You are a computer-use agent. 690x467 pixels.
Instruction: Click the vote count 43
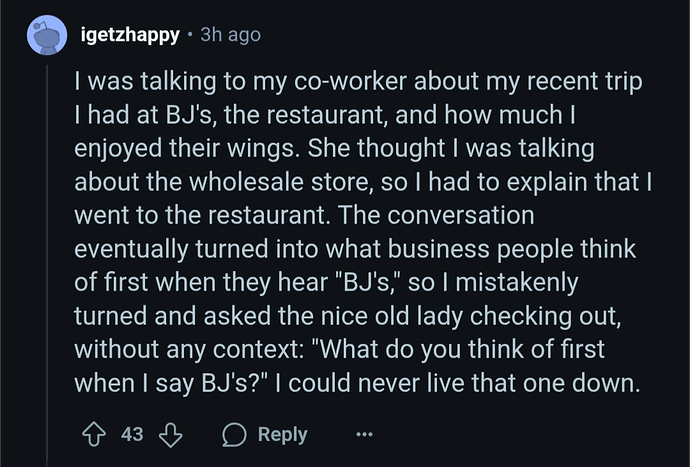coord(132,434)
